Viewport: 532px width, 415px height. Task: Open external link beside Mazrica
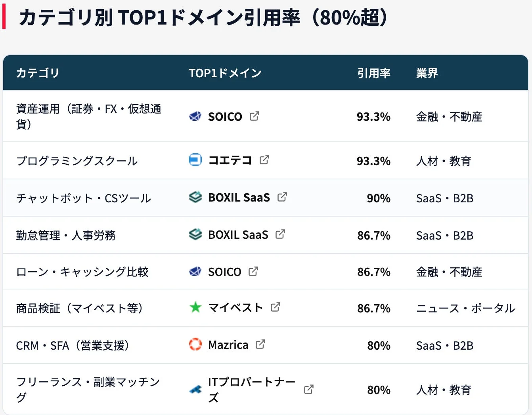point(261,344)
